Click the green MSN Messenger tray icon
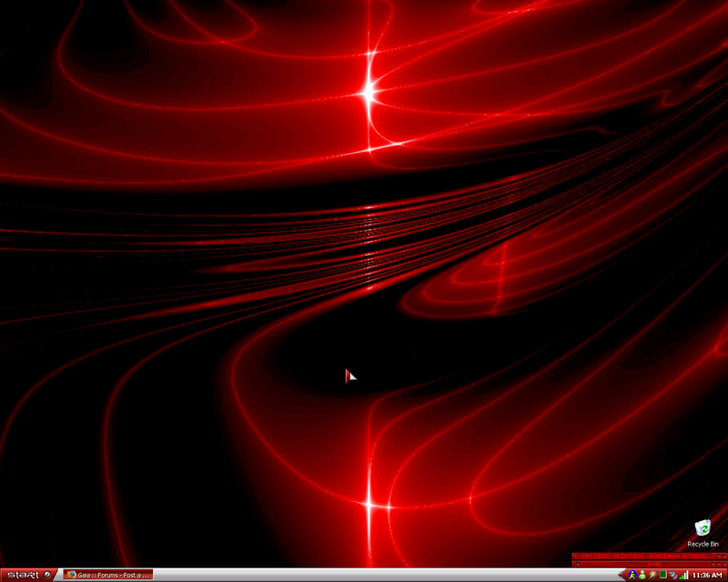Image resolution: width=728 pixels, height=582 pixels. click(x=642, y=575)
